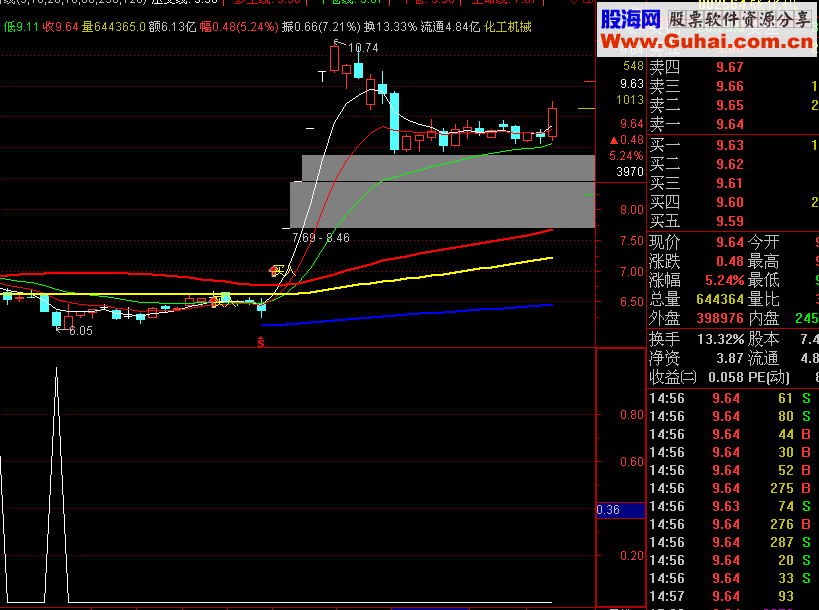
Task: Select the 买二 9.62 bid row
Action: click(x=733, y=165)
